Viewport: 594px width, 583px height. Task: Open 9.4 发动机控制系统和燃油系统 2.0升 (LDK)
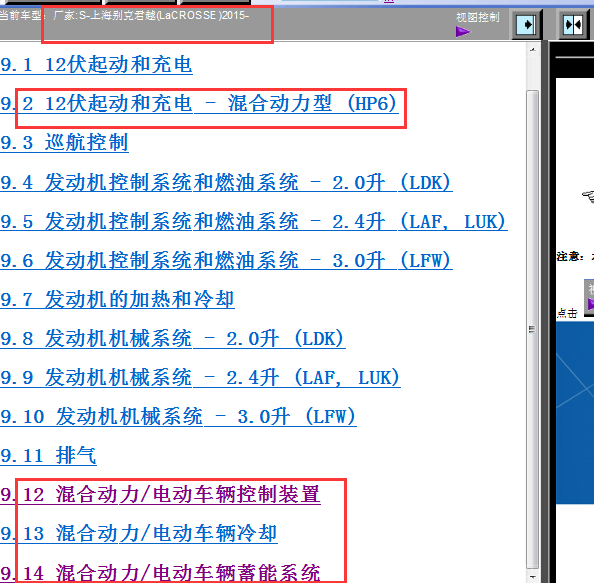226,182
